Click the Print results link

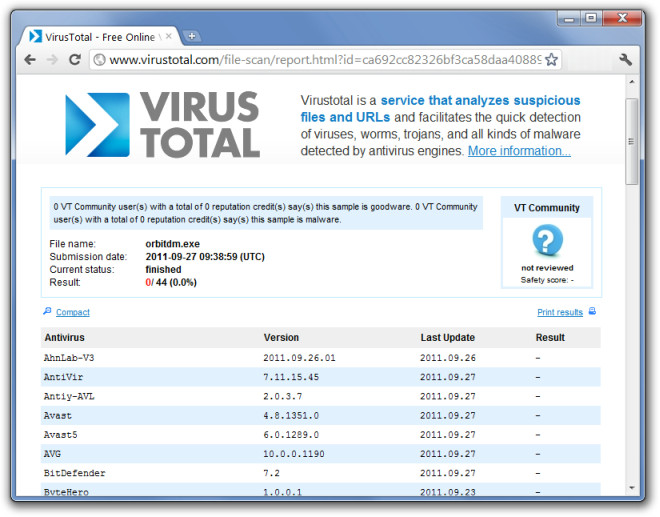tap(559, 313)
